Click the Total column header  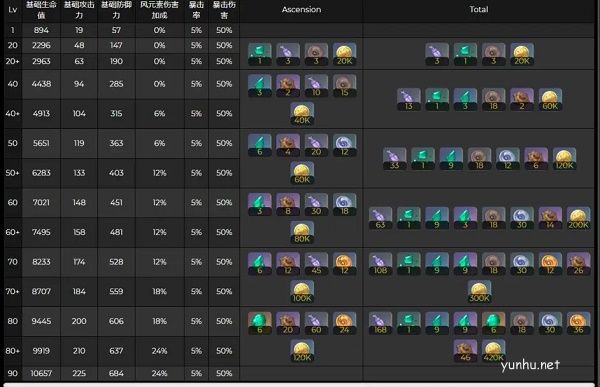pyautogui.click(x=479, y=10)
